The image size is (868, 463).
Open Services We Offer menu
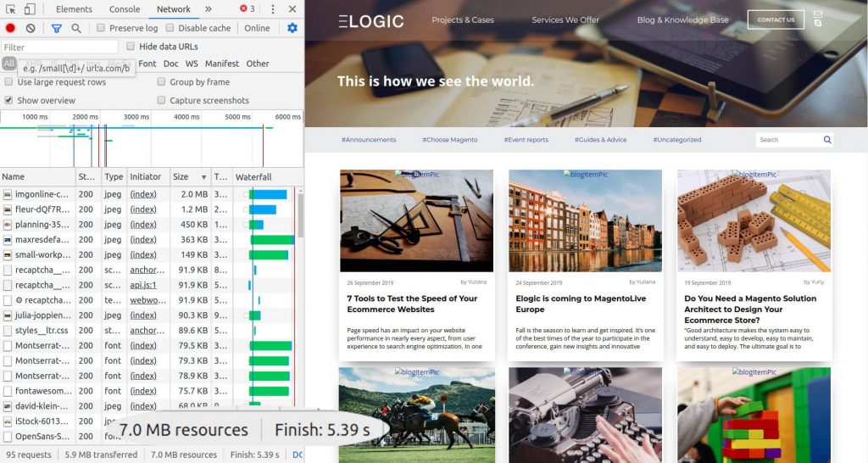tap(565, 20)
